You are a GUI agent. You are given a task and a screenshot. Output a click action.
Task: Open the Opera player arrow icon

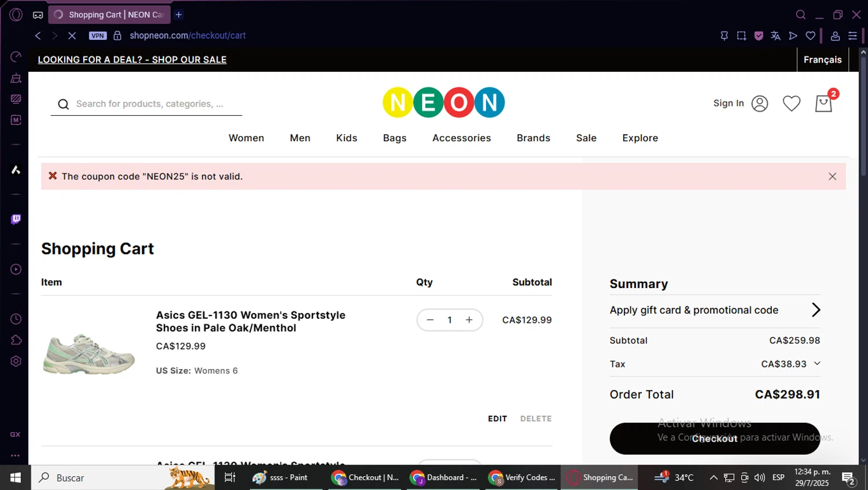coord(793,36)
